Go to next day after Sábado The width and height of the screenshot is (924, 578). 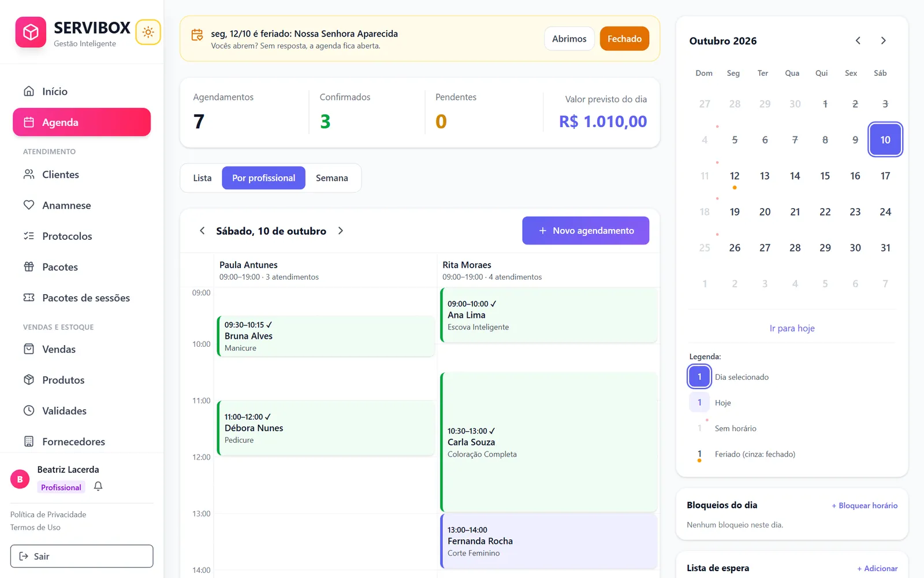click(x=341, y=231)
